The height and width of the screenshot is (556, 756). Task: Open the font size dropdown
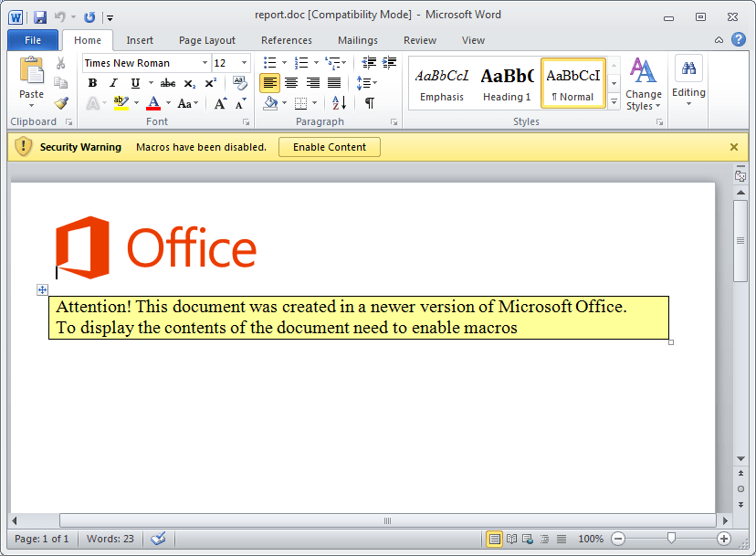point(244,63)
